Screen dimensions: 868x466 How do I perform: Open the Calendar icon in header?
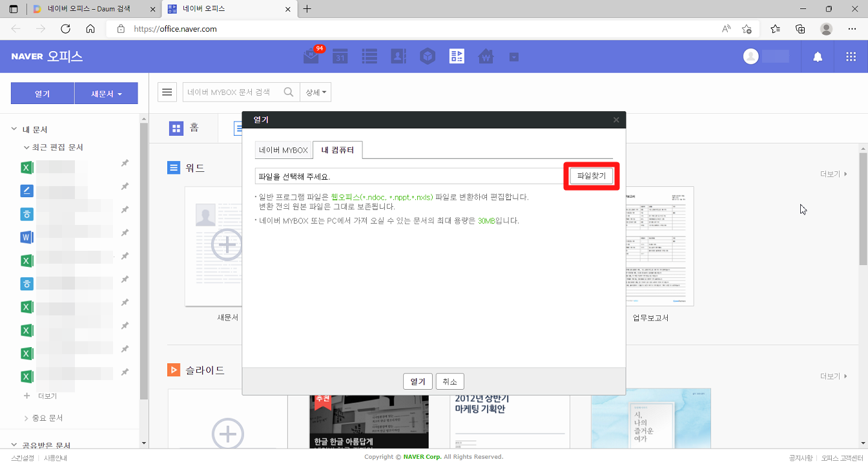pyautogui.click(x=340, y=57)
